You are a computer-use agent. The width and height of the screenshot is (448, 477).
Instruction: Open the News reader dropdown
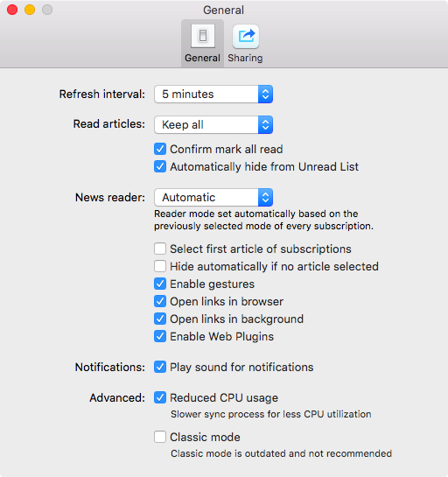pyautogui.click(x=213, y=198)
